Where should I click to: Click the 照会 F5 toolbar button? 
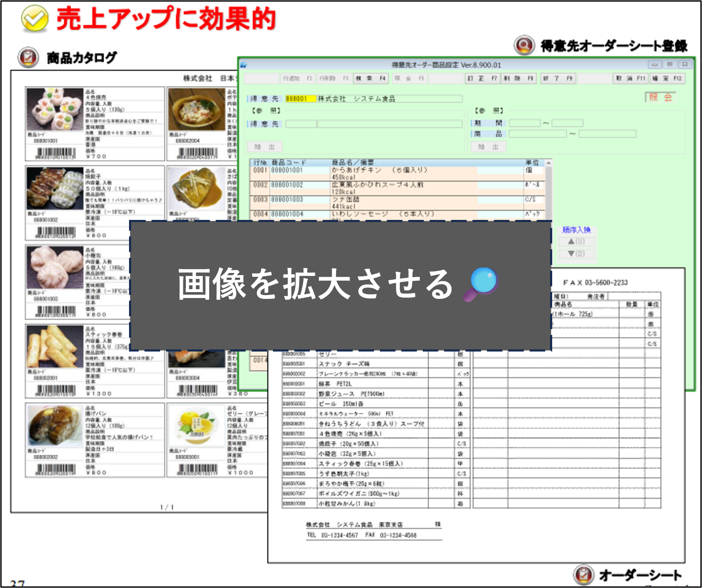click(409, 79)
